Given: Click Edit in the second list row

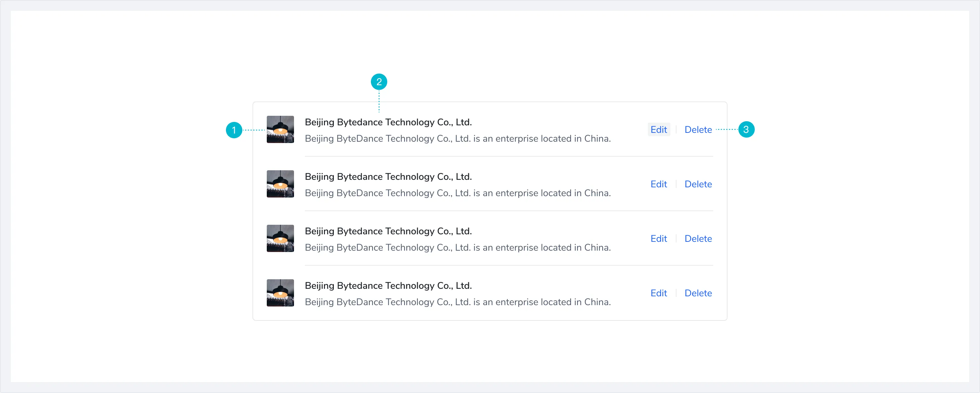Looking at the screenshot, I should 658,184.
